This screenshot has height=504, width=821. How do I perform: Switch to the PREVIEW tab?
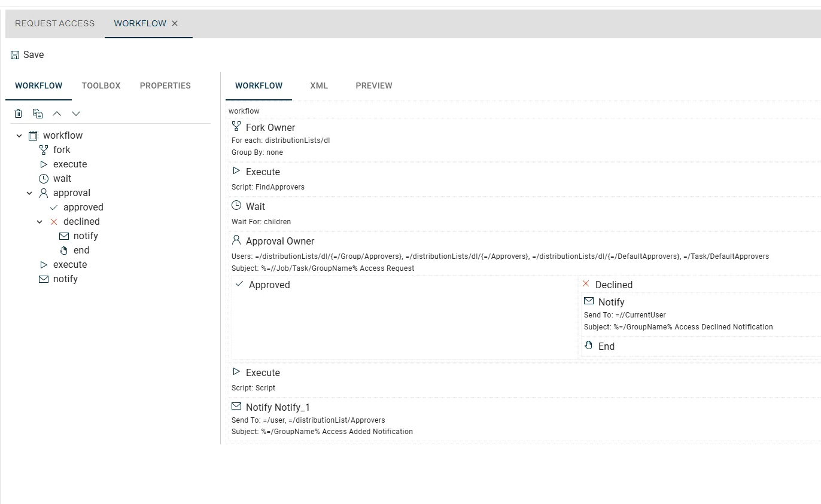click(374, 85)
